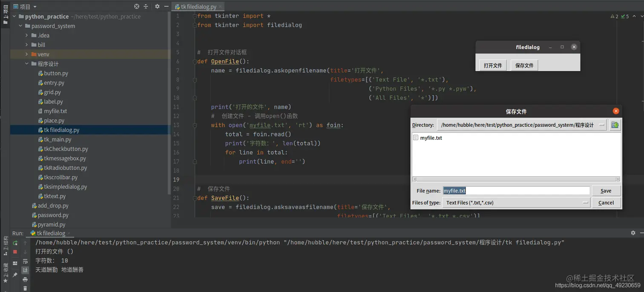Click the 保存文件 button in filedialog window

524,65
